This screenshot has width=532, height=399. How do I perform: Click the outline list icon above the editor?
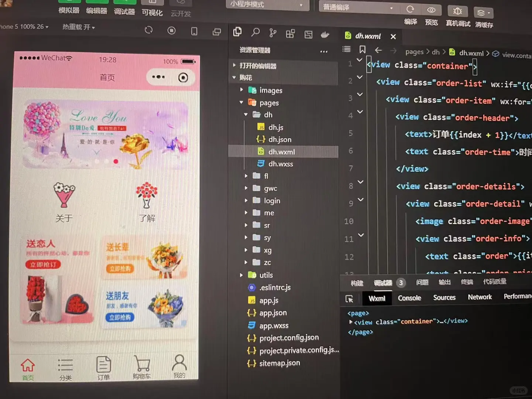tap(346, 49)
